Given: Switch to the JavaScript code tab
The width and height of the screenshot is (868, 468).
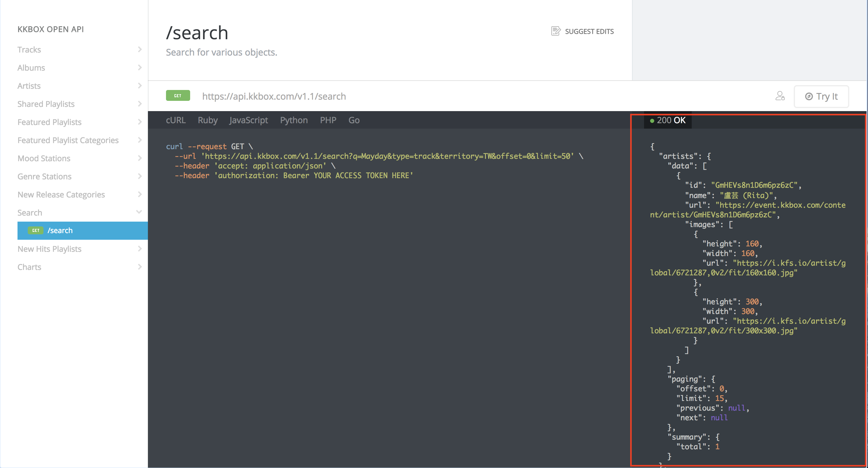Looking at the screenshot, I should point(248,120).
